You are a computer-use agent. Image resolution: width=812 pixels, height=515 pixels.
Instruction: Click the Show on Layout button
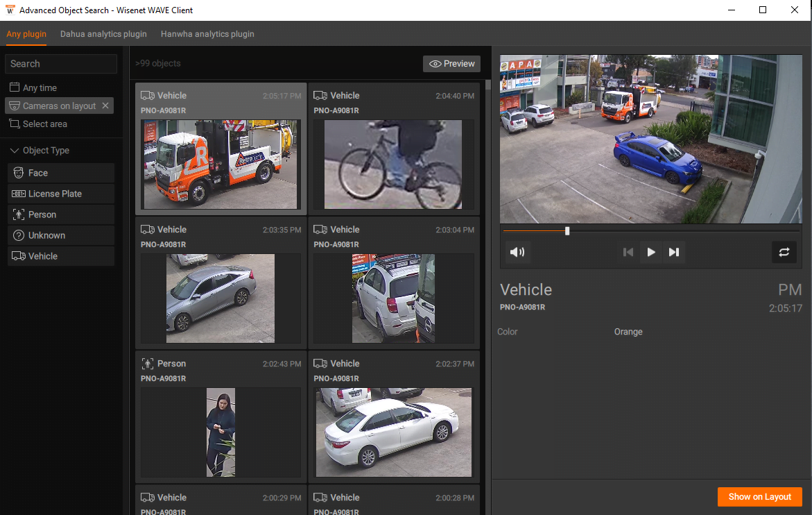pyautogui.click(x=760, y=497)
